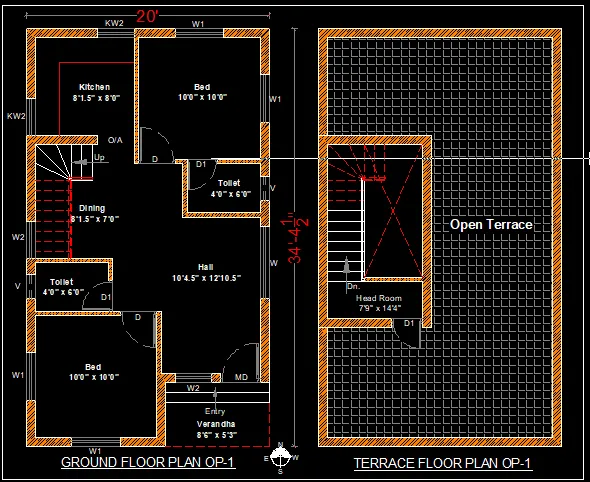590x482 pixels.
Task: Click the Bed label beside the Verandha
Action: click(93, 367)
